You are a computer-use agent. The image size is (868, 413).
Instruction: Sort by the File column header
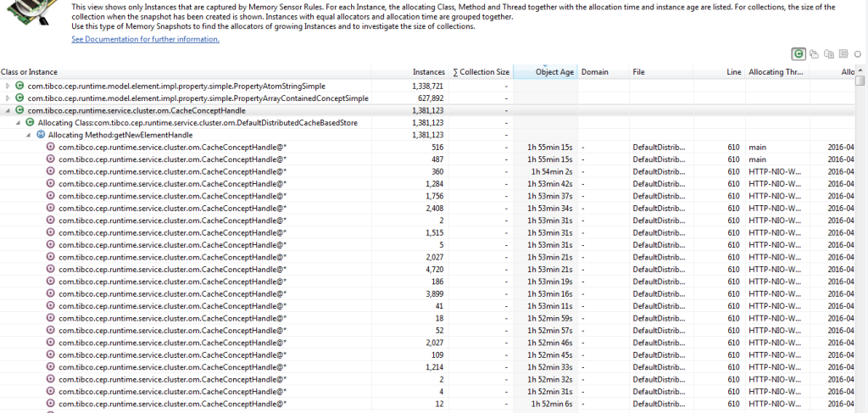[x=661, y=72]
